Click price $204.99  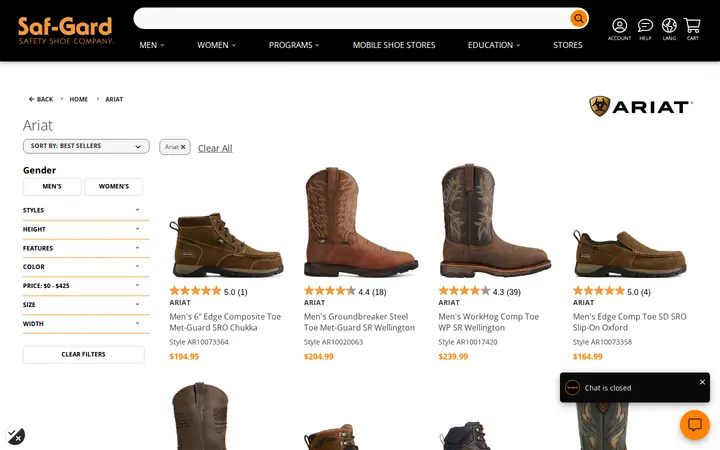pos(319,356)
